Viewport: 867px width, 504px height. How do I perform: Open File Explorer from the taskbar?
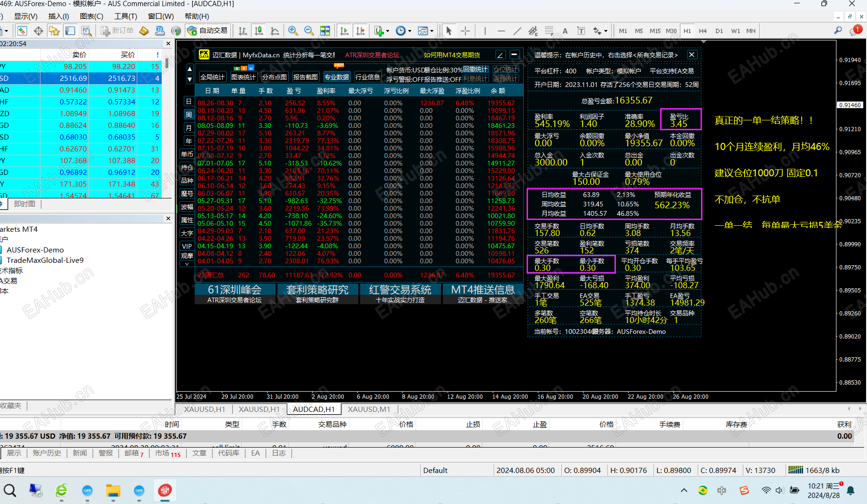(x=113, y=490)
